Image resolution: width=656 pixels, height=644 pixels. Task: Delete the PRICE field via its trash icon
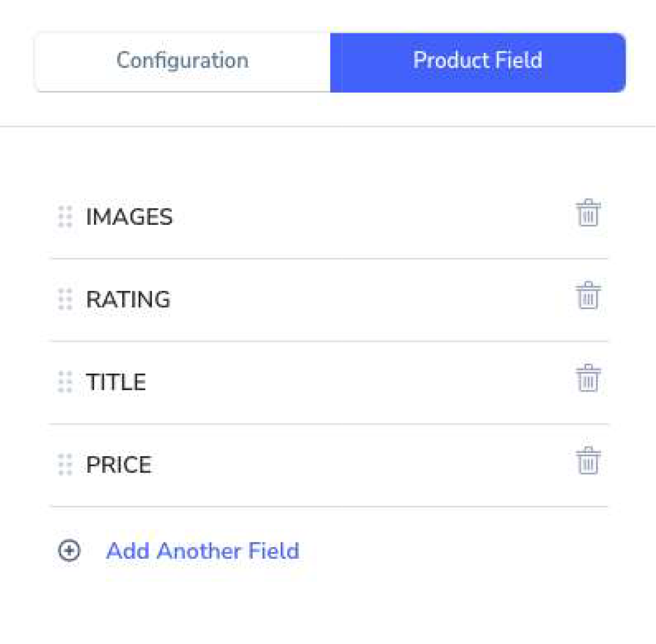[x=588, y=460]
